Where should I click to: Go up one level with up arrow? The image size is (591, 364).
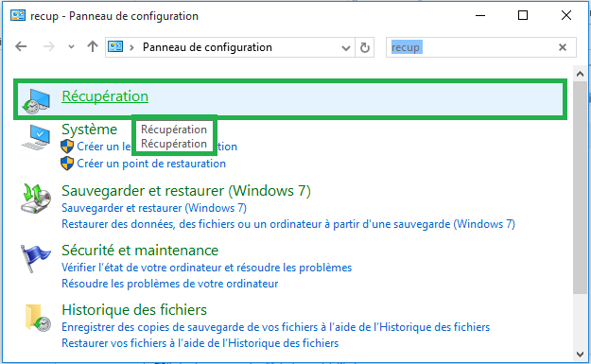pyautogui.click(x=93, y=46)
